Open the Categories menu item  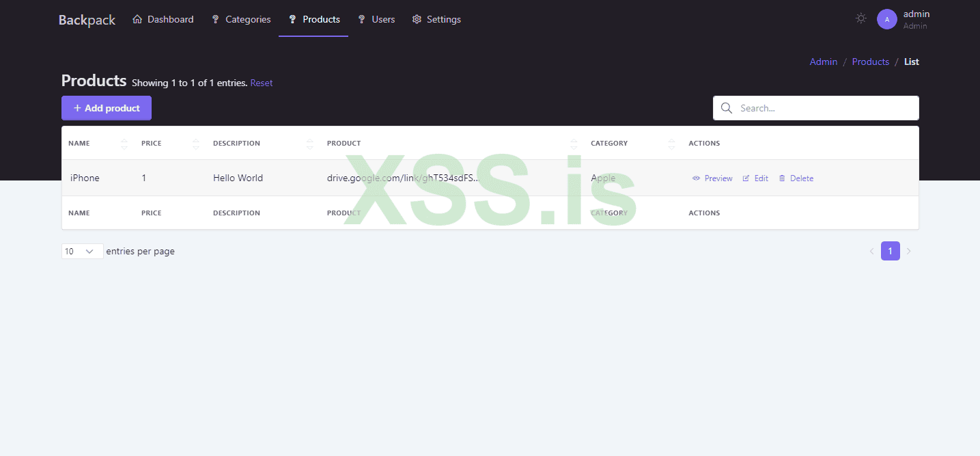pyautogui.click(x=241, y=19)
